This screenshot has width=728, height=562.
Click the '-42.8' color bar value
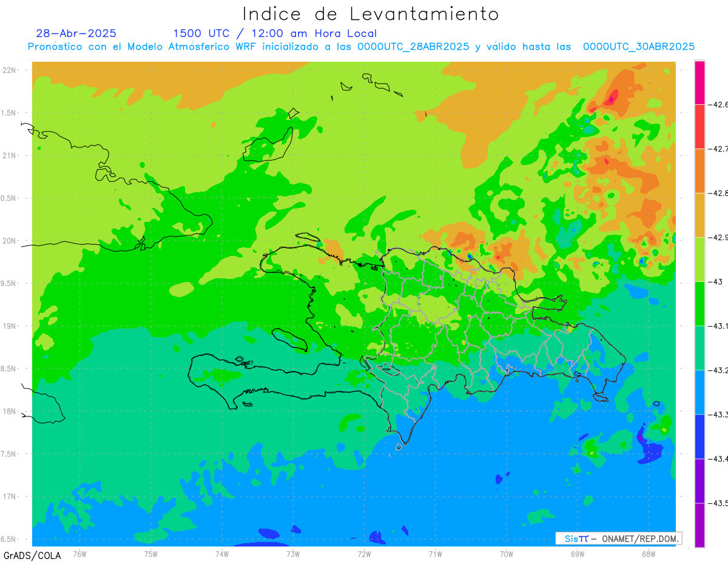point(719,193)
